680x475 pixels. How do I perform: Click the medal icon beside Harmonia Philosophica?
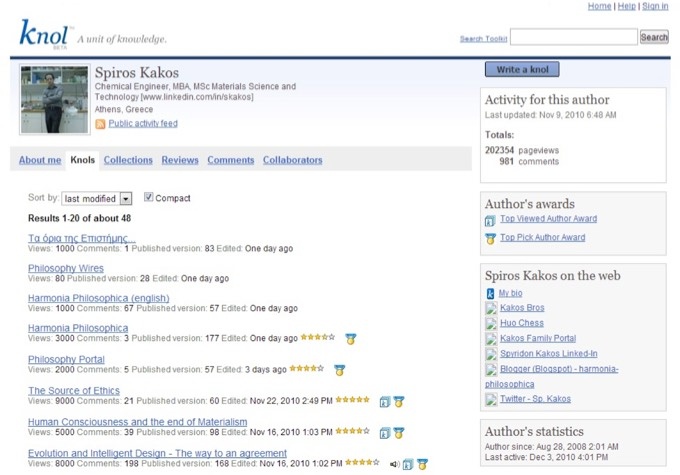pos(351,339)
